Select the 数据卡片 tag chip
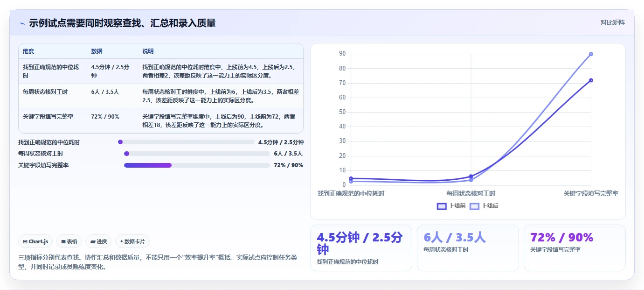The width and height of the screenshot is (644, 290). click(132, 241)
